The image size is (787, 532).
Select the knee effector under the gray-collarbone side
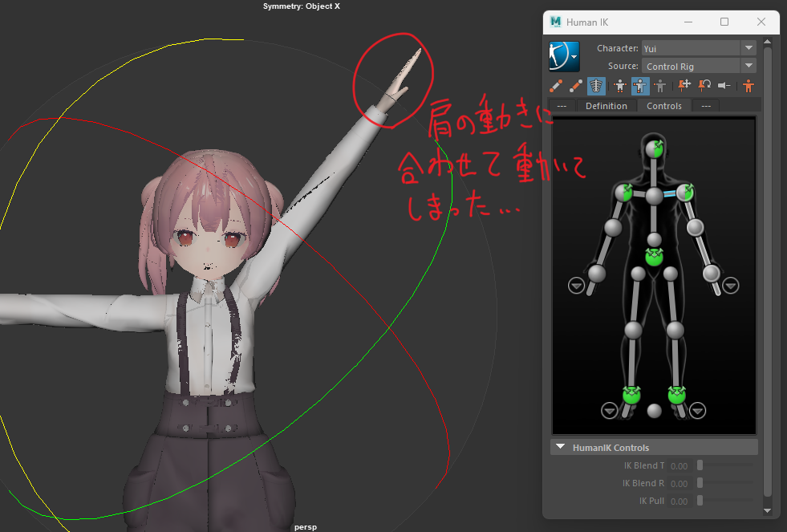tap(634, 331)
